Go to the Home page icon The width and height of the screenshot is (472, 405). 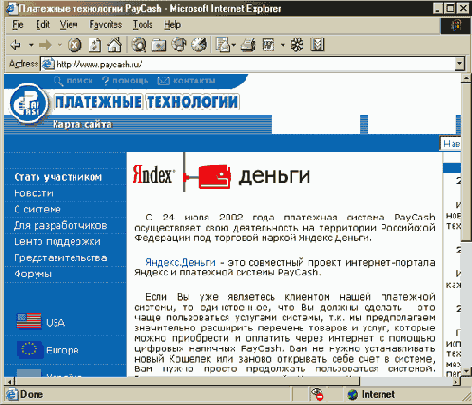(x=114, y=44)
